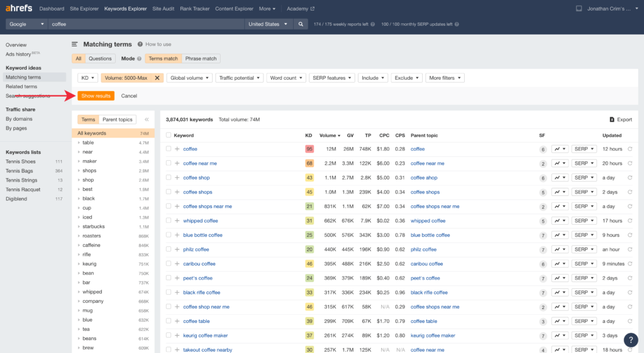Screen dimensions: 644x353
Task: Open the Tennis Shoes keyword list
Action: point(21,161)
